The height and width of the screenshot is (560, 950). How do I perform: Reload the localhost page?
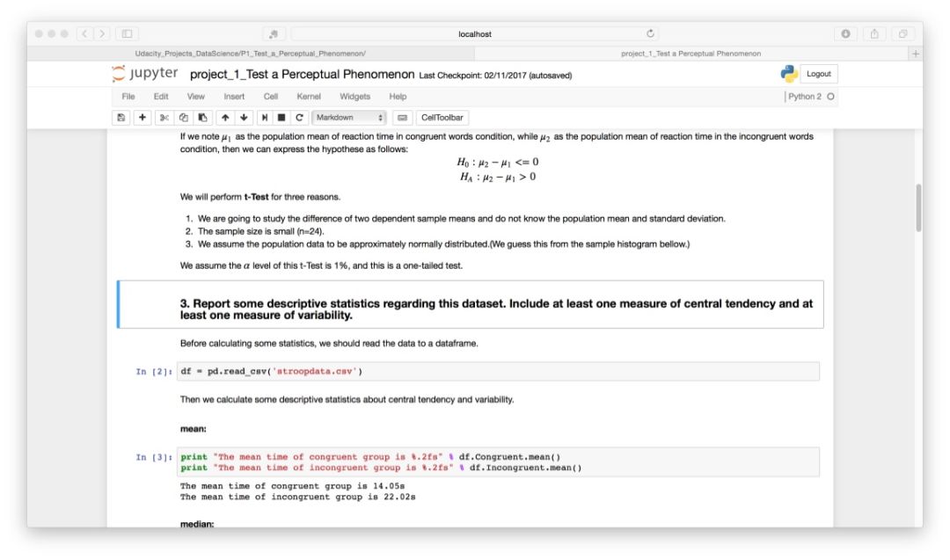[650, 34]
